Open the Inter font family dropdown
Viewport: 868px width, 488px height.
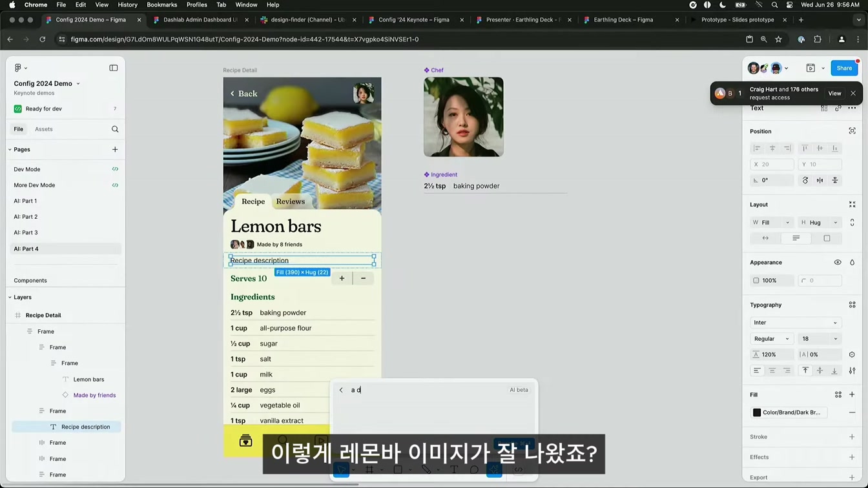[796, 323]
